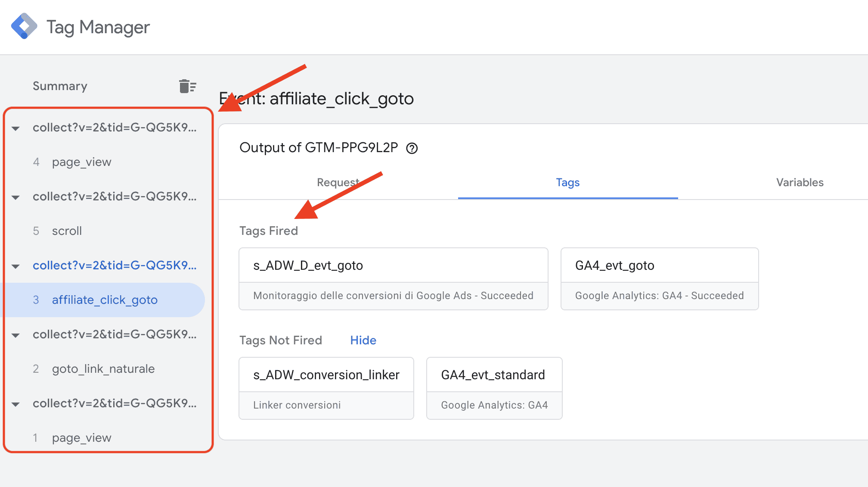
Task: Collapse the collect entry containing scroll event
Action: (x=15, y=197)
